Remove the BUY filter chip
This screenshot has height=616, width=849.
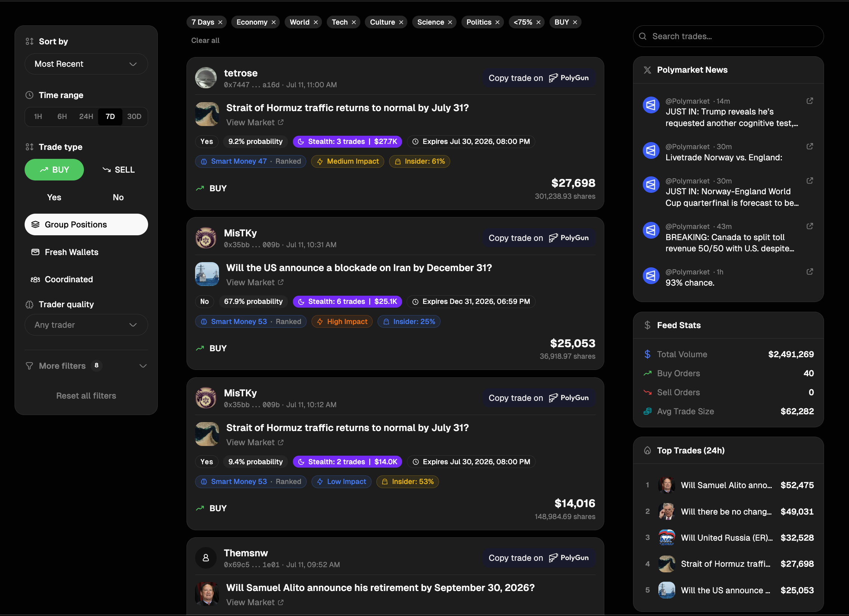(x=575, y=22)
